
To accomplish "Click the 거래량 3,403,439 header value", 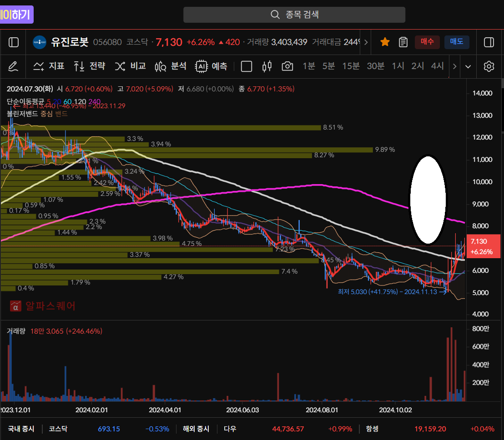I will tap(277, 42).
